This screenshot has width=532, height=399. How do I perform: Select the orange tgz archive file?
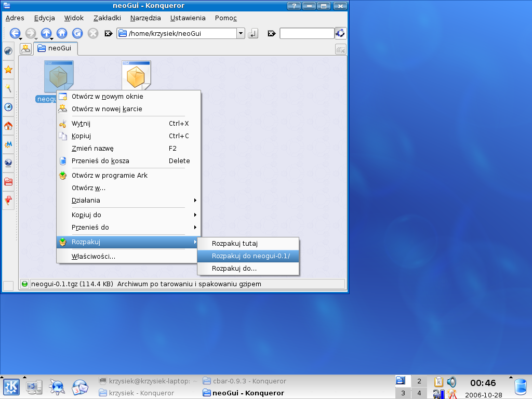136,75
